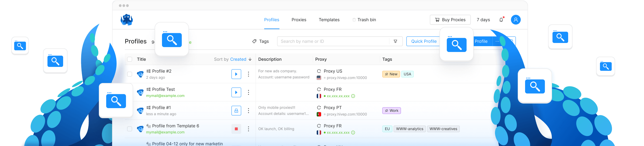Refresh the Proxy US connection icon
The width and height of the screenshot is (644, 146).
pos(319,71)
